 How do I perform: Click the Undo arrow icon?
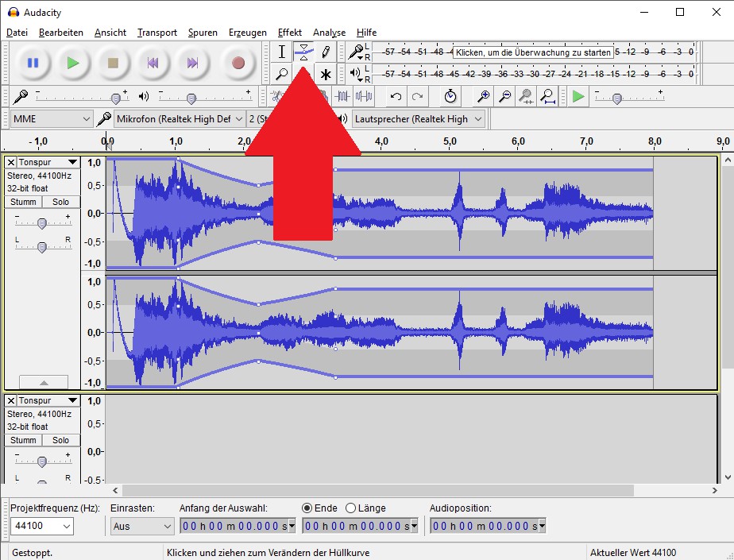coord(395,97)
